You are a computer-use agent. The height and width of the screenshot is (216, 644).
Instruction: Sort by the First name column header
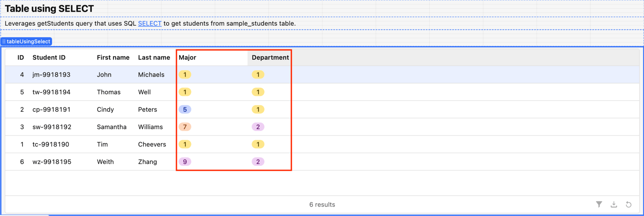click(x=113, y=58)
